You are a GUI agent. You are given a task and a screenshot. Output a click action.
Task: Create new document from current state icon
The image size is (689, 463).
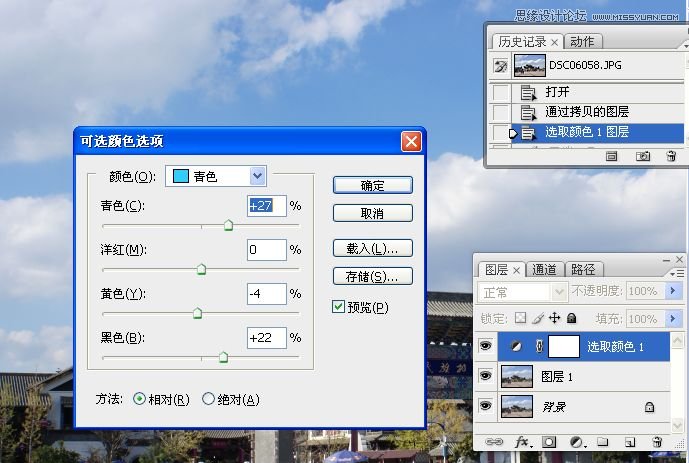click(x=611, y=156)
